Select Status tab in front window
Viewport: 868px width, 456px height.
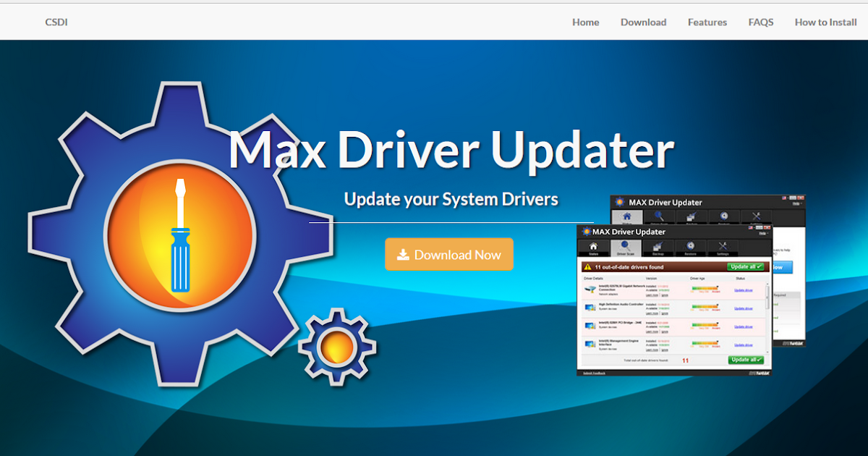point(594,248)
